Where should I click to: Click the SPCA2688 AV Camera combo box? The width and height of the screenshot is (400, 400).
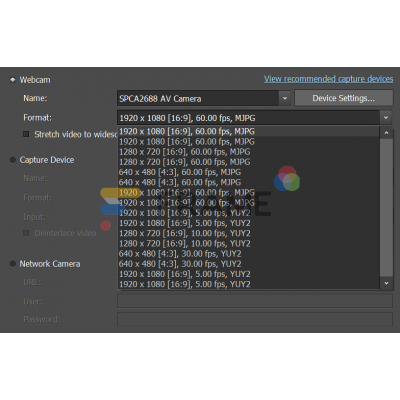pos(204,98)
